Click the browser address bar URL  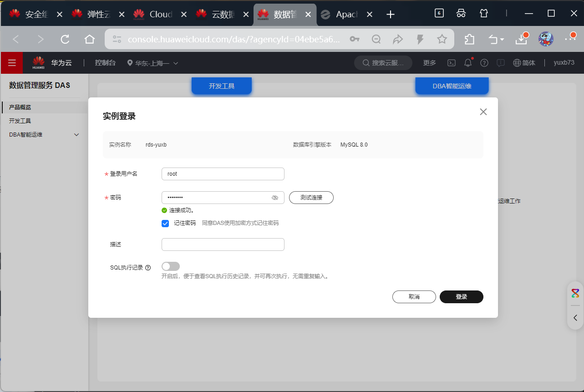(x=234, y=40)
